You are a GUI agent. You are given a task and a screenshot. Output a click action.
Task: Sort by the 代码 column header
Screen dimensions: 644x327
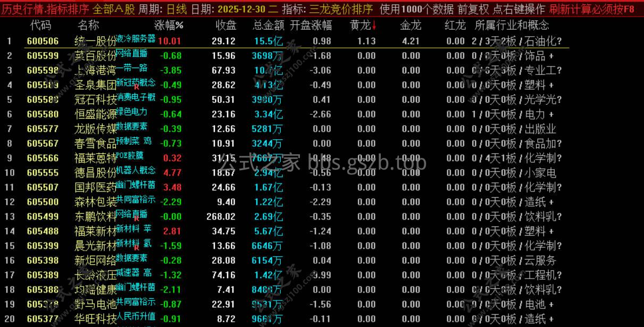[41, 25]
